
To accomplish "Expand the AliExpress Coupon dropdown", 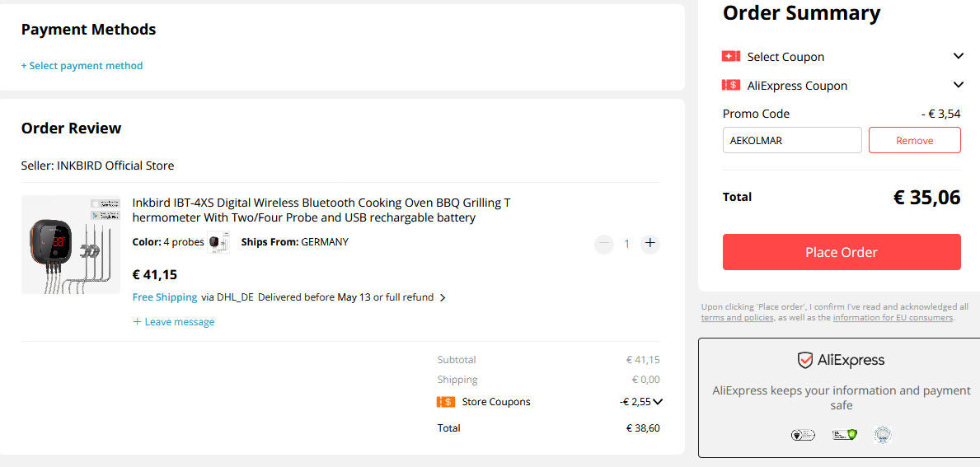I will coord(958,85).
